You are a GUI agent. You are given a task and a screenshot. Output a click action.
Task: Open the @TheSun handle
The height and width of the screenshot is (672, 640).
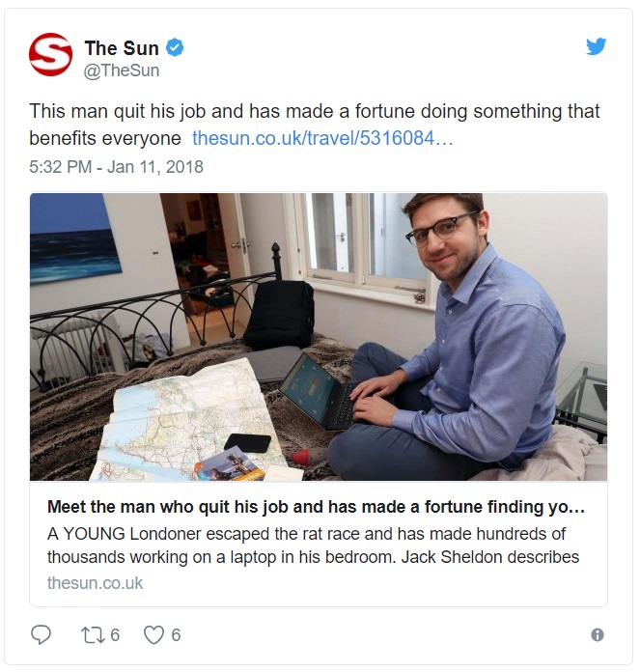(x=122, y=70)
